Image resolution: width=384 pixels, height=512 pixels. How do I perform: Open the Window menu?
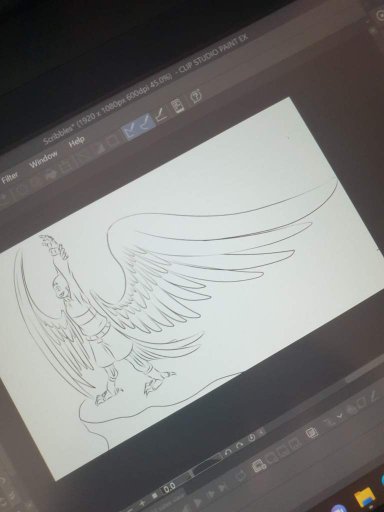point(43,160)
